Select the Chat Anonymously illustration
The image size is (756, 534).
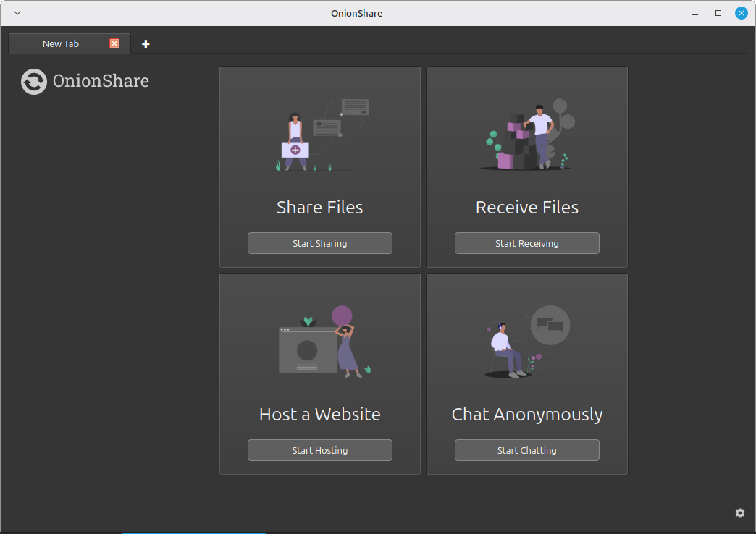[x=526, y=342]
